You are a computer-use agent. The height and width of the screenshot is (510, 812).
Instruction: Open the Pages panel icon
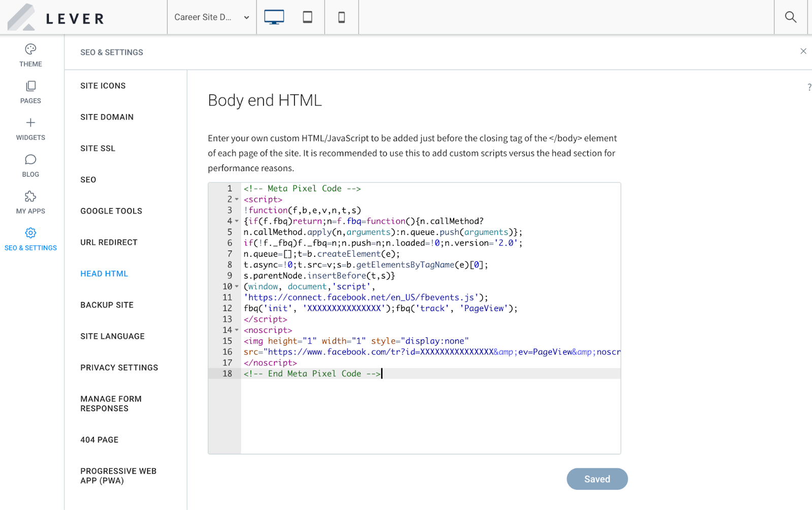(x=30, y=86)
